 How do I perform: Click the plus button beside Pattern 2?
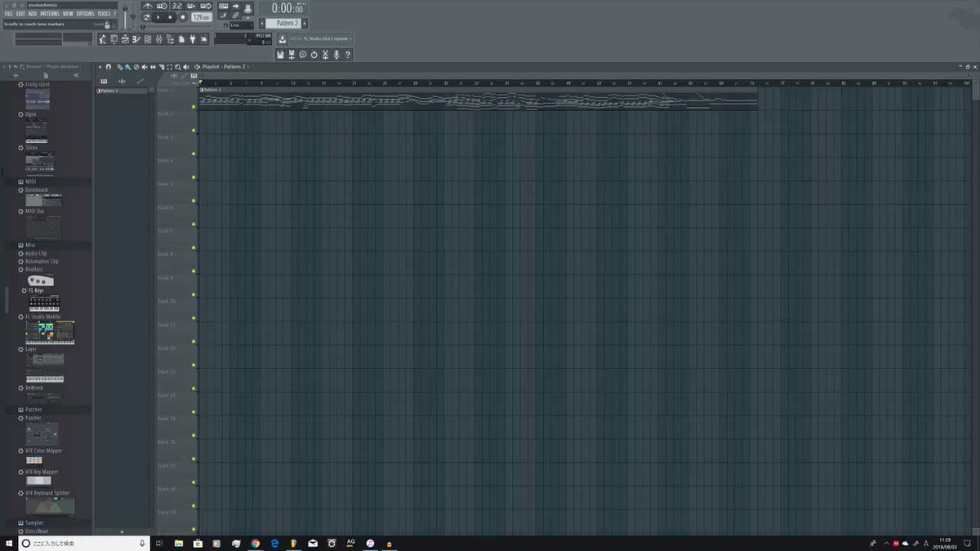tap(305, 23)
